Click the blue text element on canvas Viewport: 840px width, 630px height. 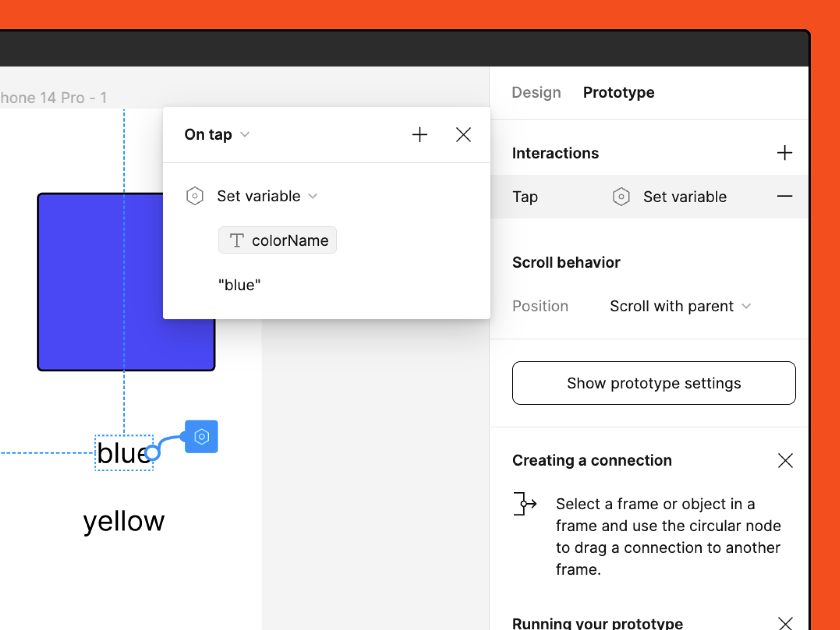point(122,452)
